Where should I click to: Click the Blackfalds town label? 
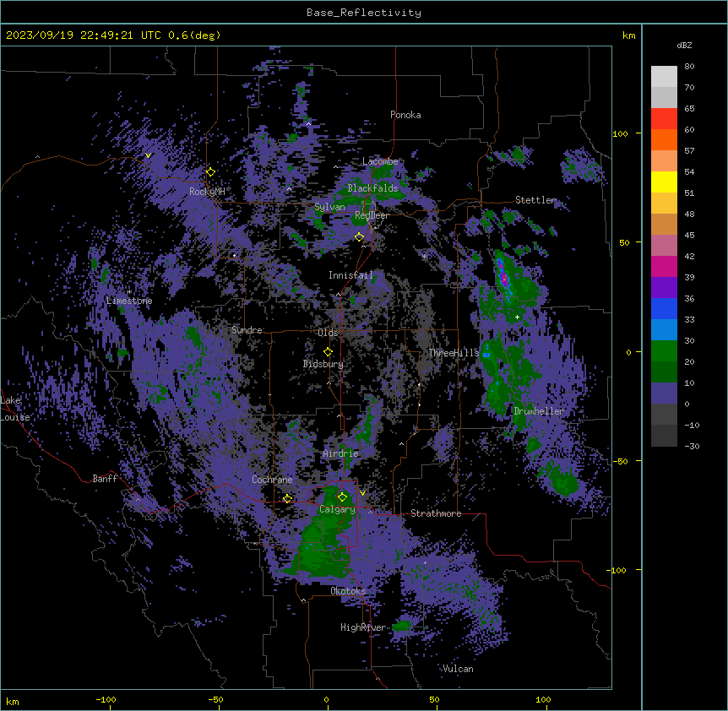coord(372,188)
